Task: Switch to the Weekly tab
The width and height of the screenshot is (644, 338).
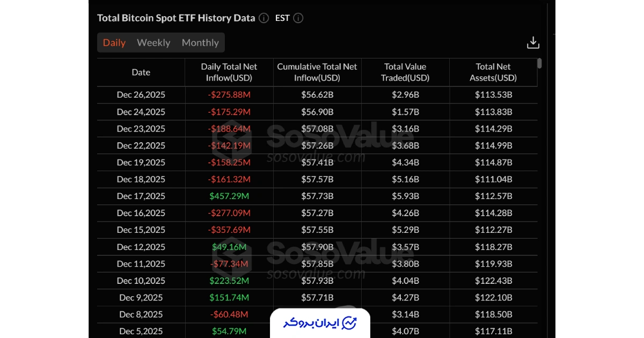Action: (153, 42)
